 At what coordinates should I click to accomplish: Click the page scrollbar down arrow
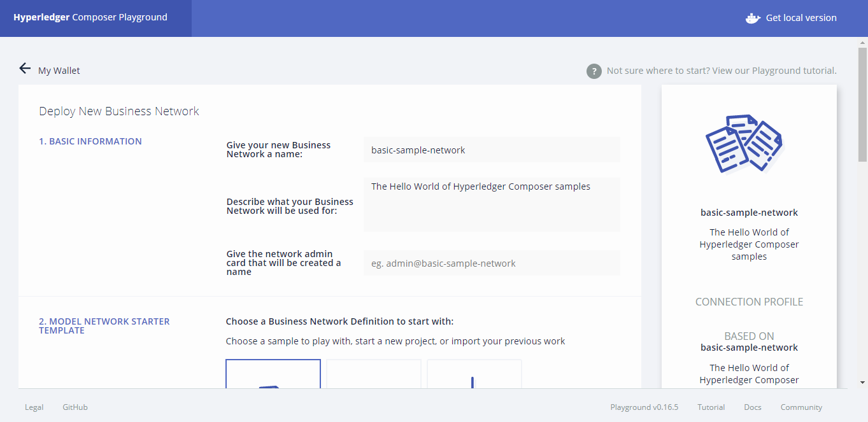[863, 383]
